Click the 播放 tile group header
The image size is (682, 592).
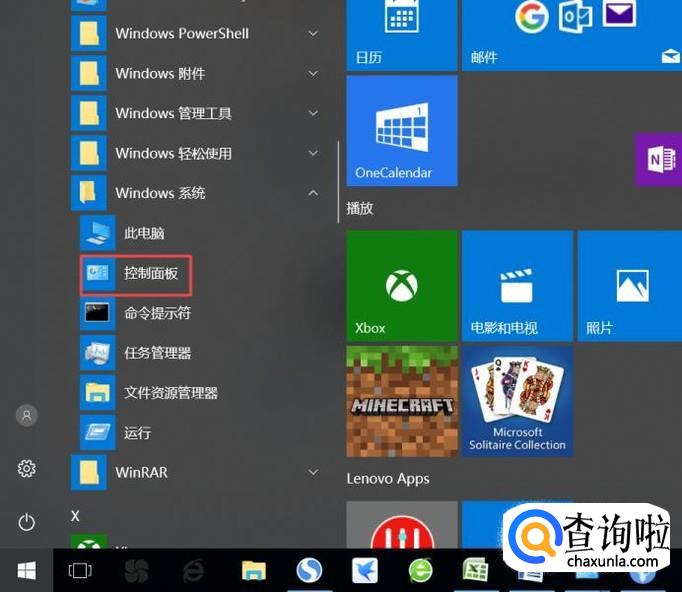[x=360, y=208]
